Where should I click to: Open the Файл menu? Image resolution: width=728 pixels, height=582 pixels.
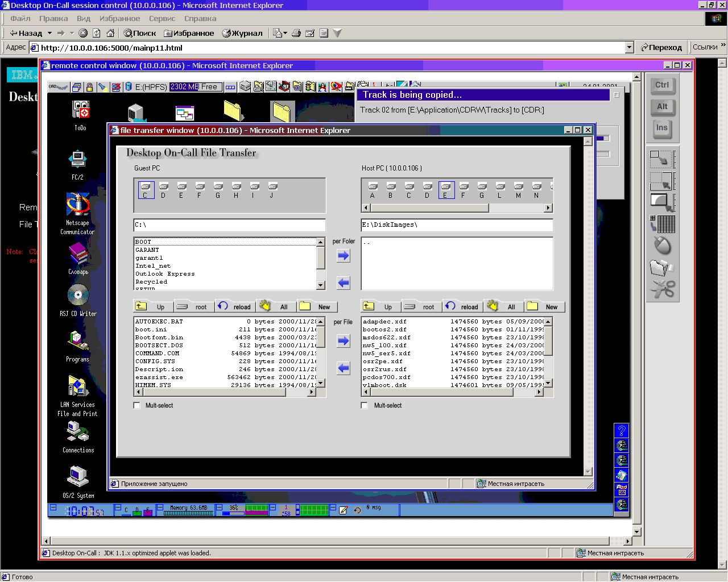(x=20, y=18)
